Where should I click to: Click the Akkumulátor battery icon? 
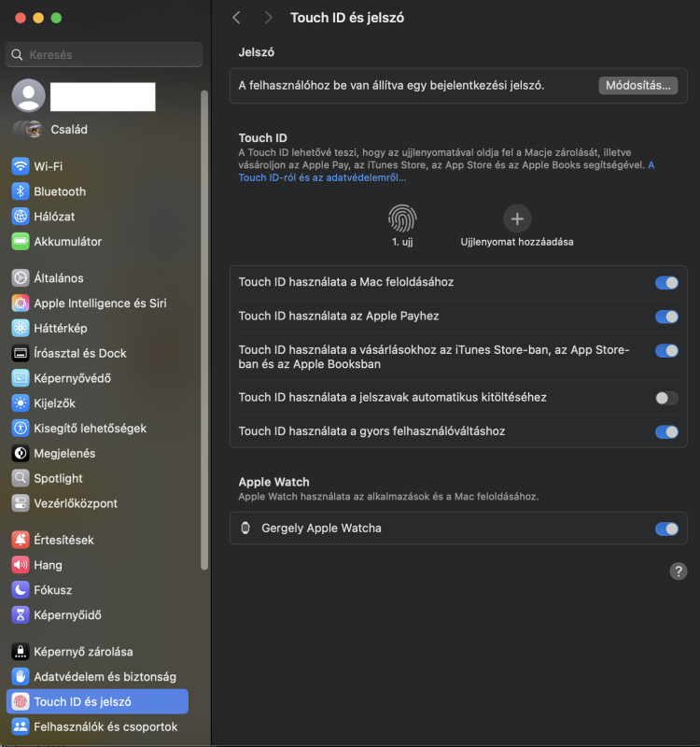pyautogui.click(x=20, y=242)
